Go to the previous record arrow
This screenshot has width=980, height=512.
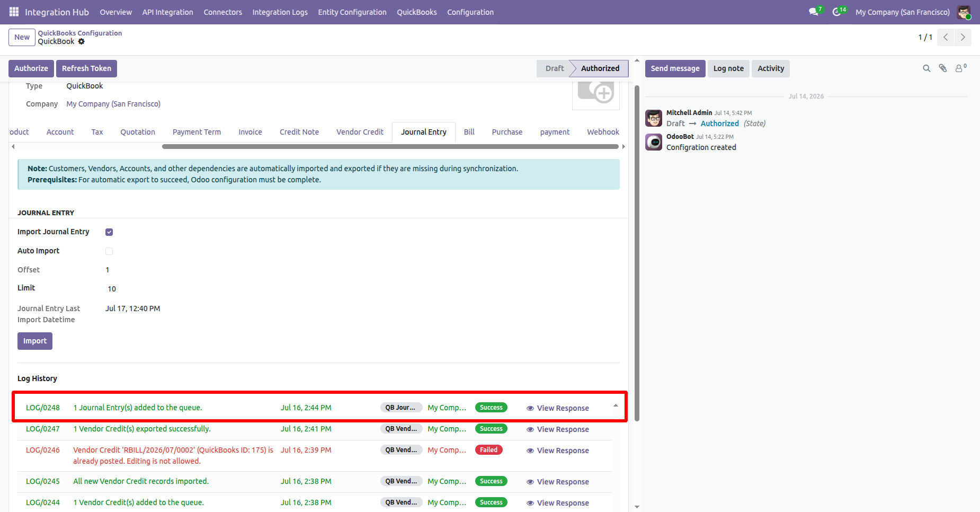[946, 37]
